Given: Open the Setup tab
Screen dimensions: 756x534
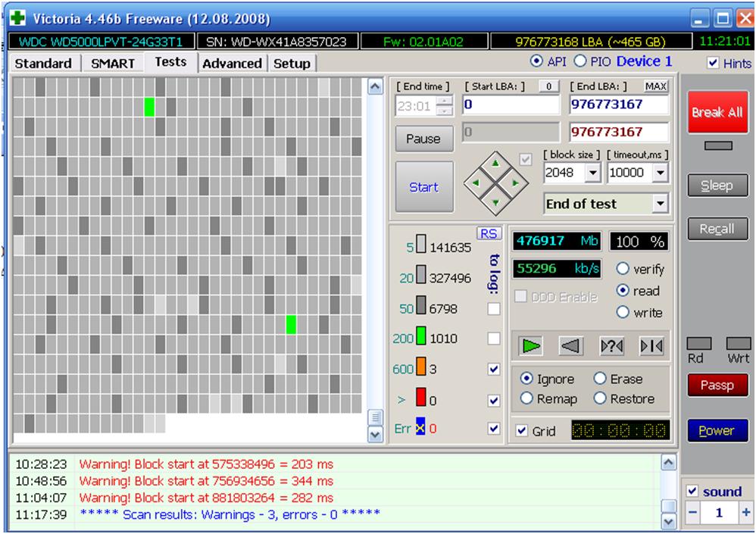Looking at the screenshot, I should point(292,64).
